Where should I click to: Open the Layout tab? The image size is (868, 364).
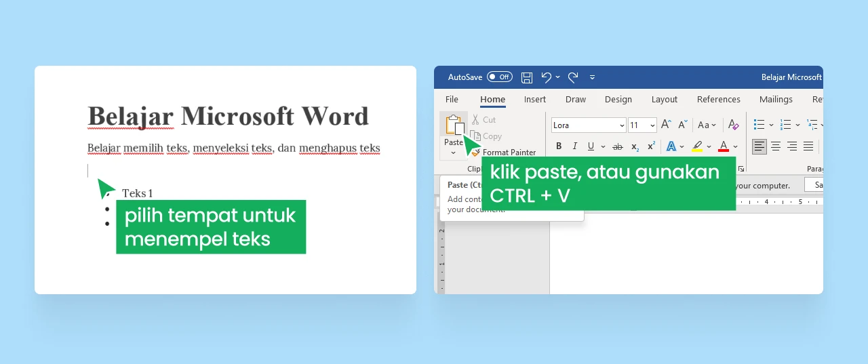pos(665,99)
